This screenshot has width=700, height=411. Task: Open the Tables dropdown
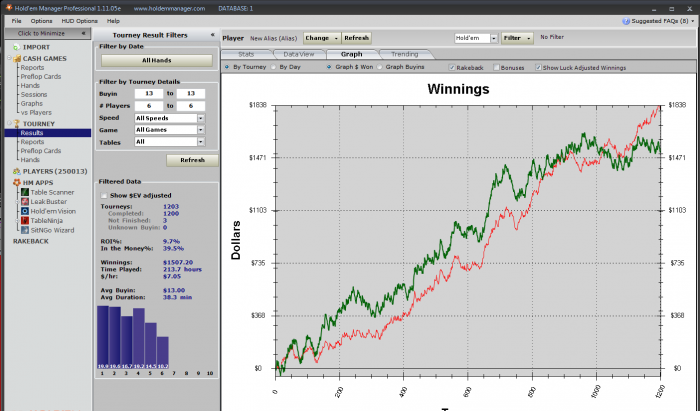point(201,142)
